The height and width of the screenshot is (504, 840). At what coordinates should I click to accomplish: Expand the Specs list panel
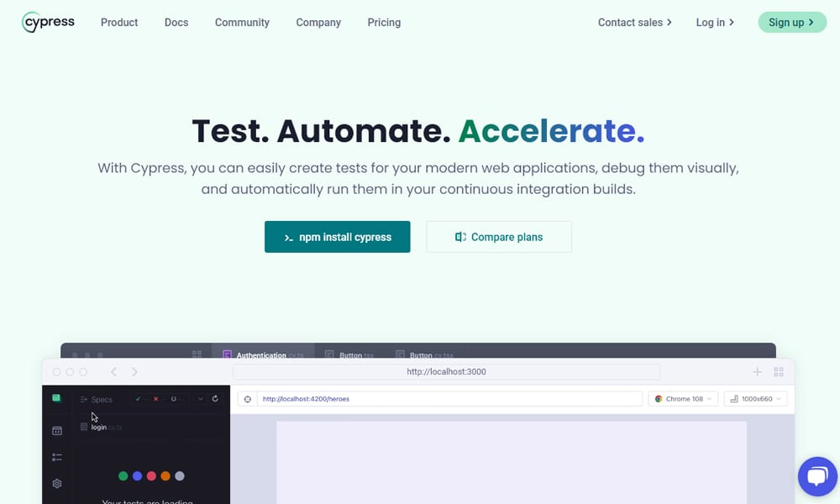[x=96, y=400]
